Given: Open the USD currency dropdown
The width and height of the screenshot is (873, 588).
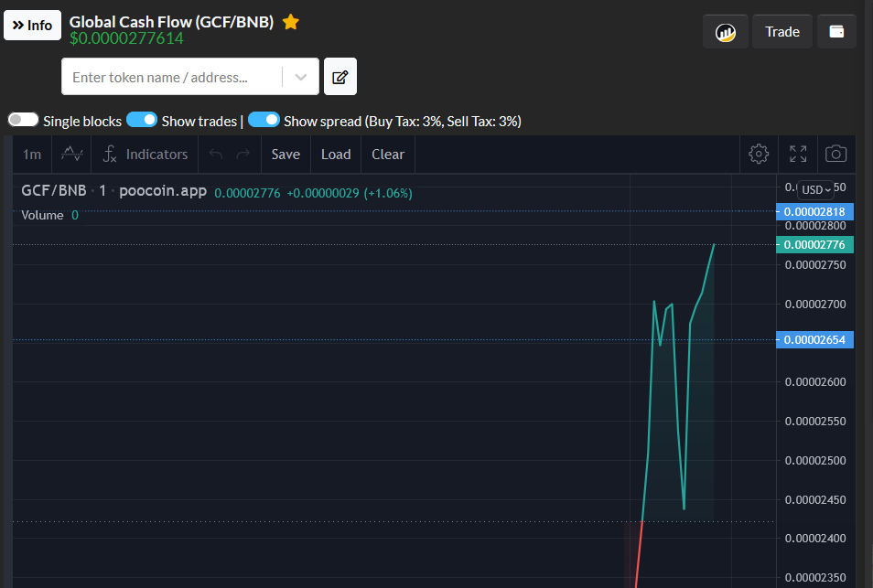Looking at the screenshot, I should click(815, 189).
